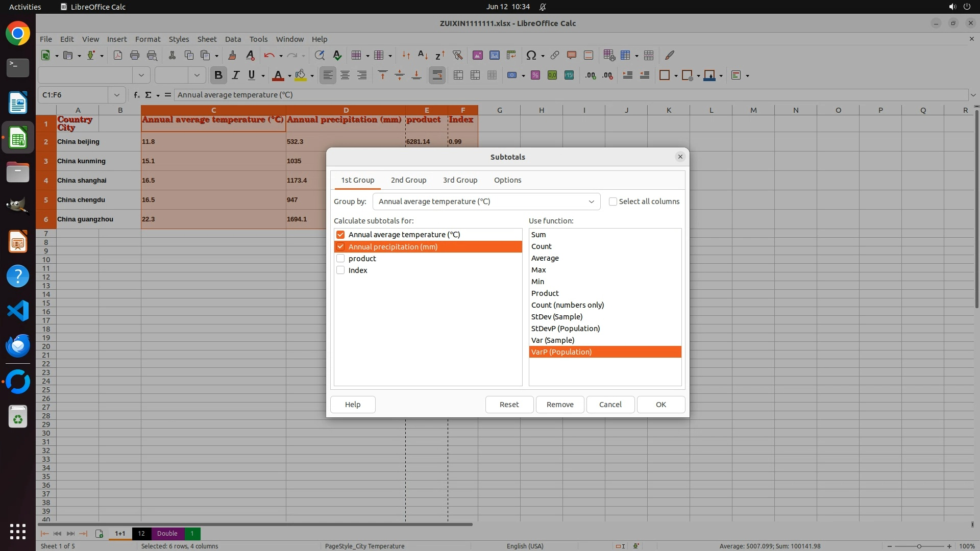Check the Index column checkbox
Image resolution: width=980 pixels, height=551 pixels.
(340, 270)
